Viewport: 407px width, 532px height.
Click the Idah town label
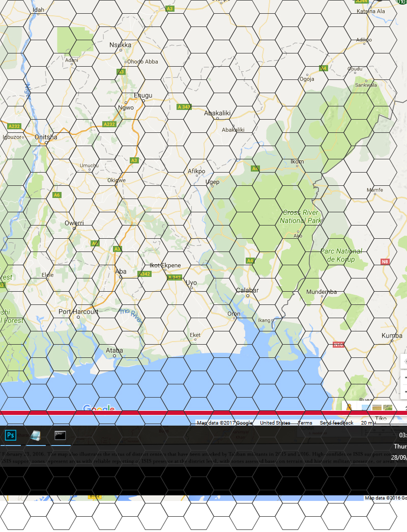pos(38,10)
